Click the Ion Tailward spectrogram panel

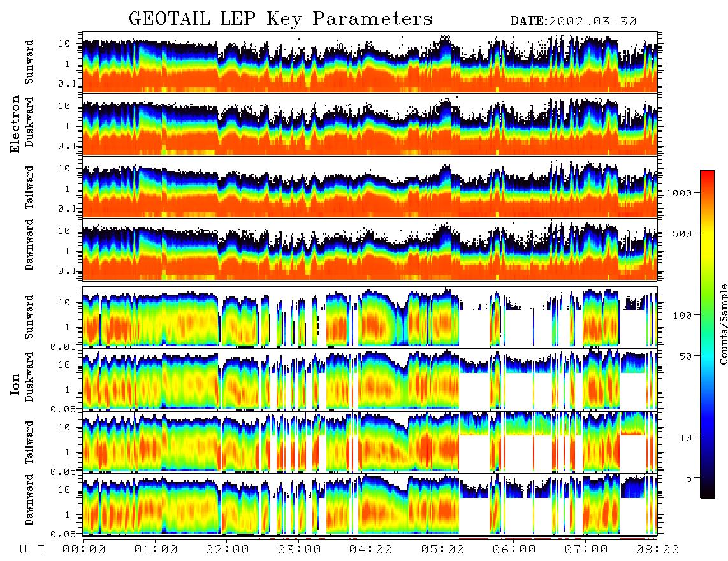tap(370, 442)
